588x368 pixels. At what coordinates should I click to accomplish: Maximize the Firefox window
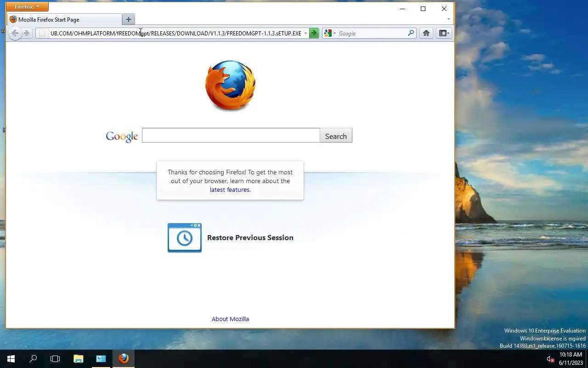[x=423, y=9]
